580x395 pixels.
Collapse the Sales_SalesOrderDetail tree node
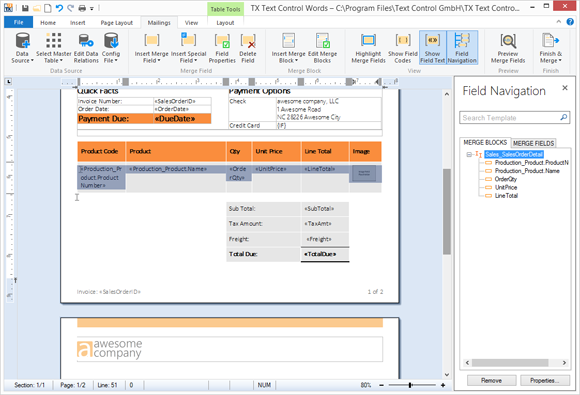[469, 155]
